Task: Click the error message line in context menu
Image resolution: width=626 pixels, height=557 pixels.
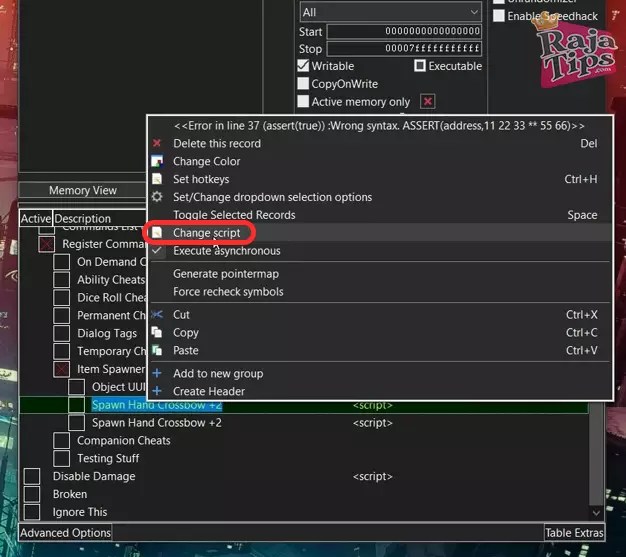Action: [x=379, y=125]
